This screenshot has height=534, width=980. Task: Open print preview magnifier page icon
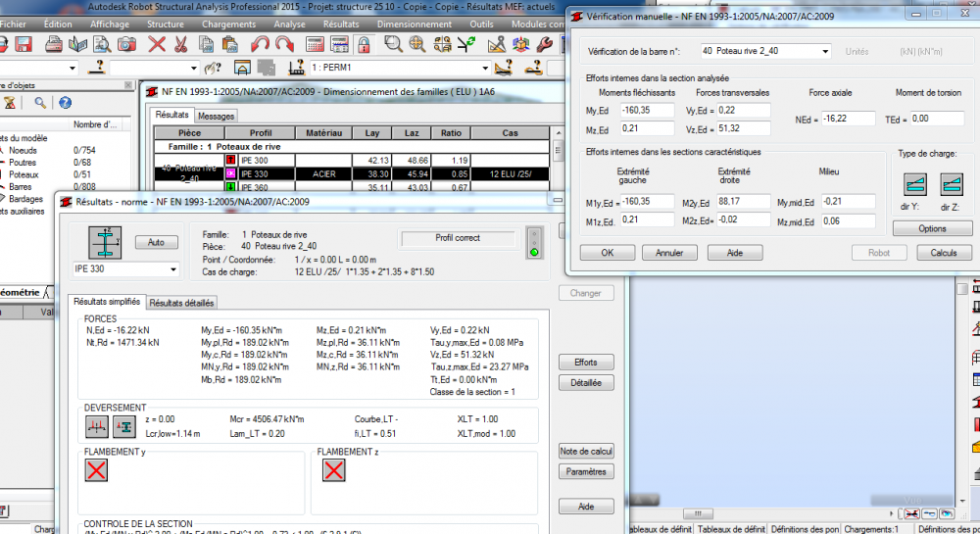(x=102, y=44)
